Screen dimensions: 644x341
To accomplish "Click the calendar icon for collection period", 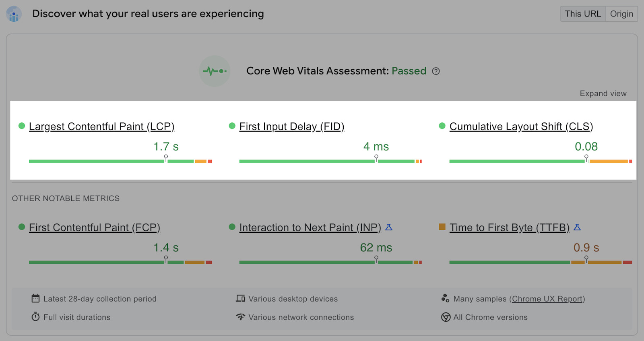I will pos(35,298).
